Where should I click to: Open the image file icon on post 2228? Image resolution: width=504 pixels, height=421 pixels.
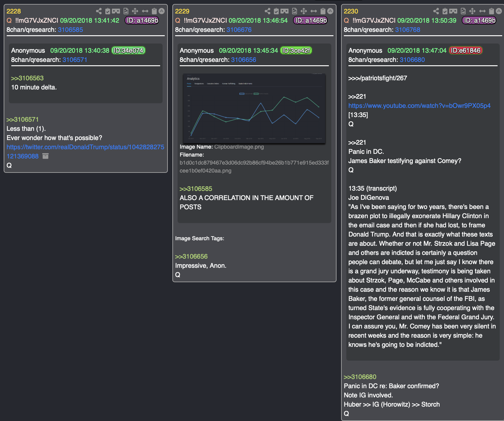[126, 11]
